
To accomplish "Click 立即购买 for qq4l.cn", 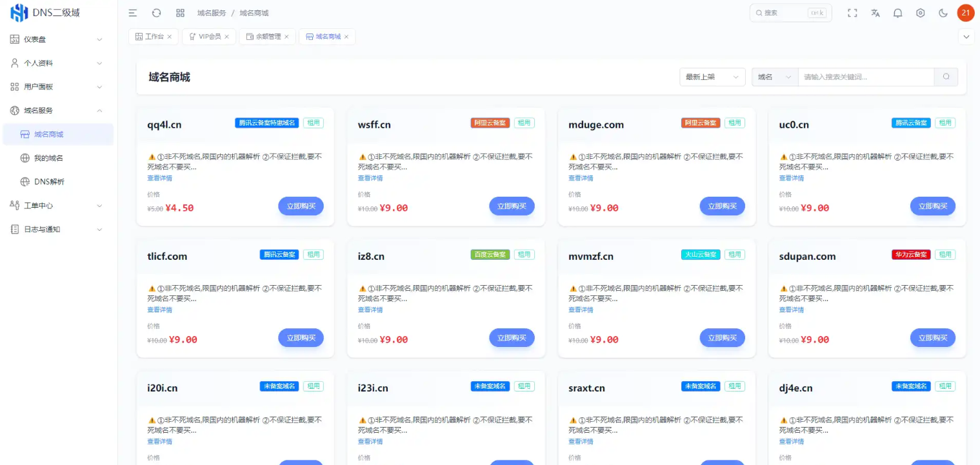I will point(301,206).
